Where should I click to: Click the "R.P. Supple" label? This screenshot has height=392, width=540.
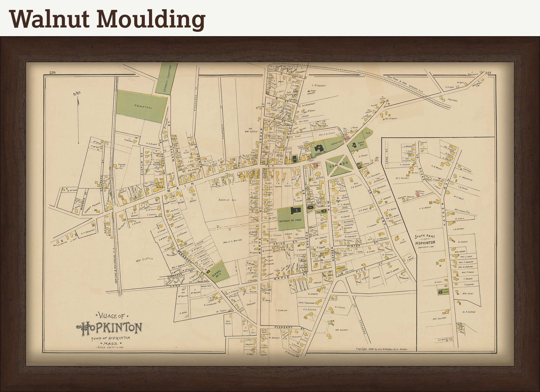[469, 312]
